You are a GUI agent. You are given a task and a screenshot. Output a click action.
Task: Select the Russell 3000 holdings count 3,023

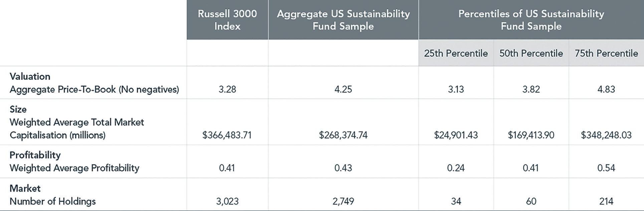(227, 201)
